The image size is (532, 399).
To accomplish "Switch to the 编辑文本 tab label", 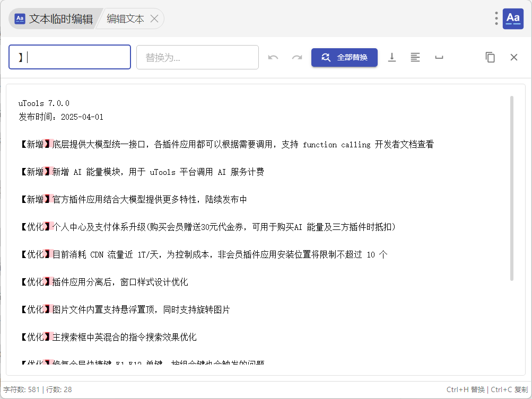I will pos(125,19).
